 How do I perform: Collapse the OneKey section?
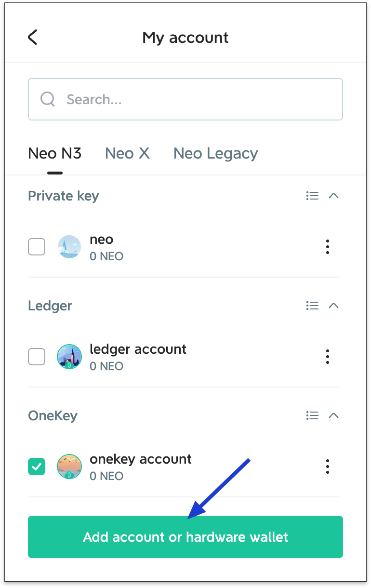333,415
